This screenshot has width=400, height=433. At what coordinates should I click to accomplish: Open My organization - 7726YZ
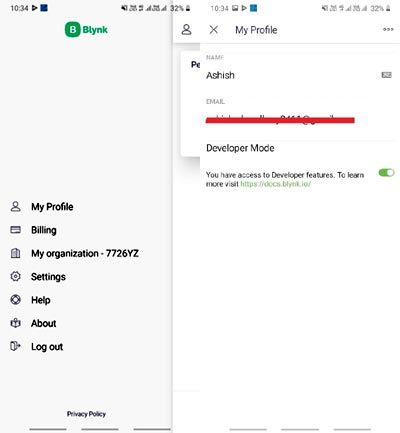tap(85, 253)
